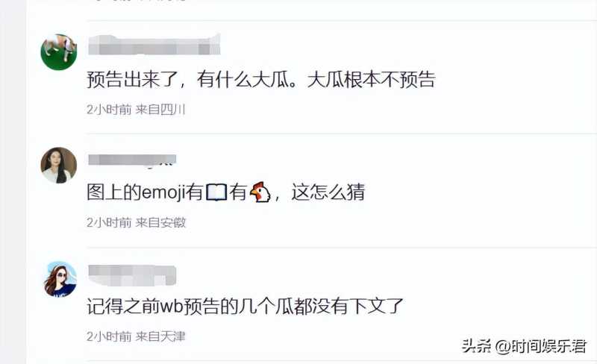Open the avatar of the long-haired woman
This screenshot has width=597, height=364.
point(59,166)
